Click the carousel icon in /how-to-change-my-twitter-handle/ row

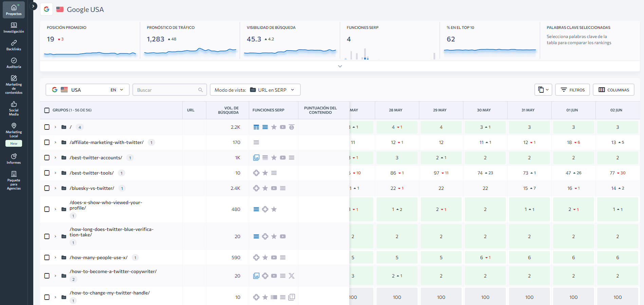[274, 297]
